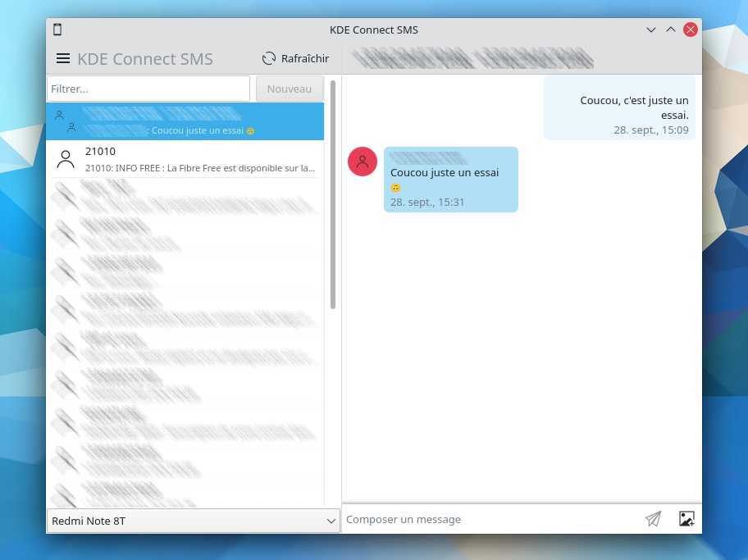
Task: Minimize the KDE Connect SMS window
Action: [x=651, y=30]
